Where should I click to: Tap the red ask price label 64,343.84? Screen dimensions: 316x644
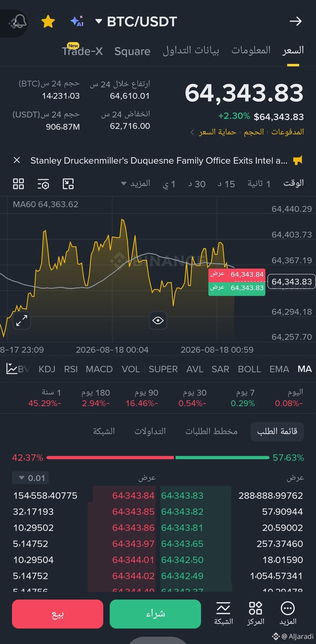237,275
